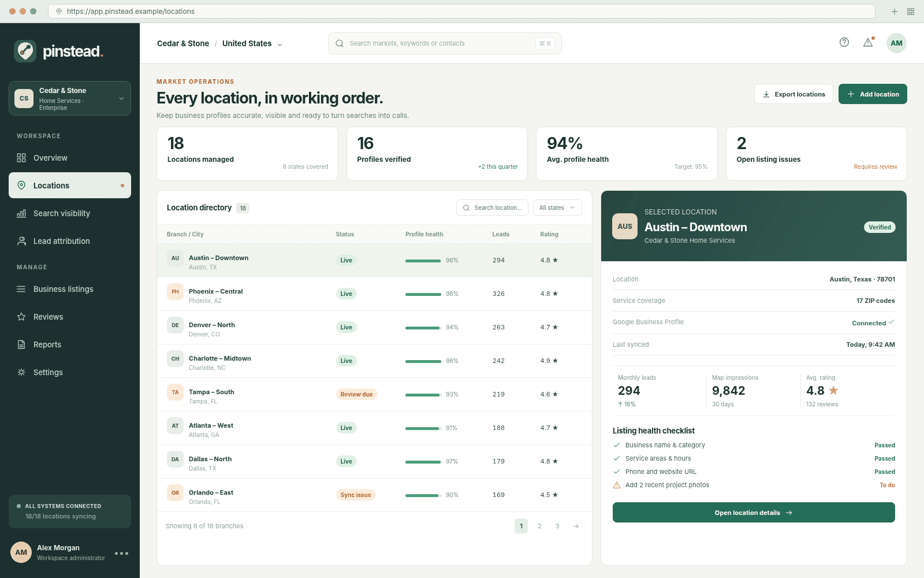924x578 pixels.
Task: Click the Add location button
Action: [873, 94]
